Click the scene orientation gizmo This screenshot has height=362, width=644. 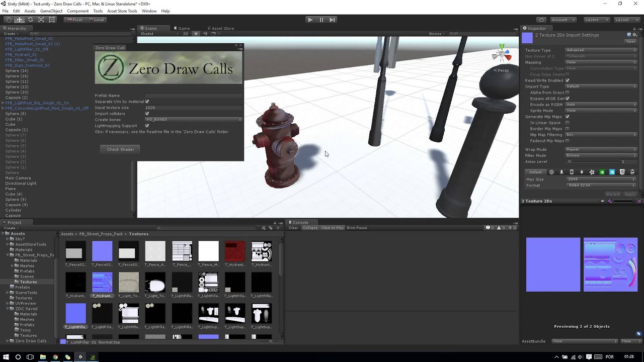point(501,53)
